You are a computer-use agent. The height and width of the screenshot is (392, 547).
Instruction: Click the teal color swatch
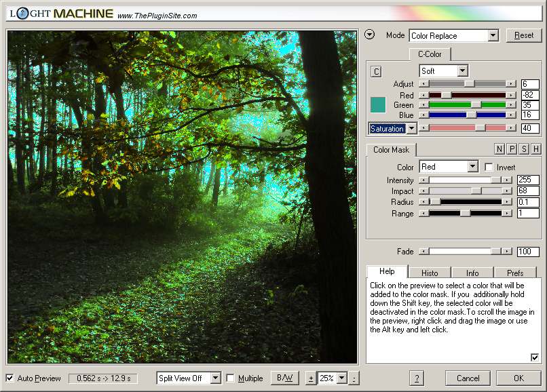pos(378,104)
